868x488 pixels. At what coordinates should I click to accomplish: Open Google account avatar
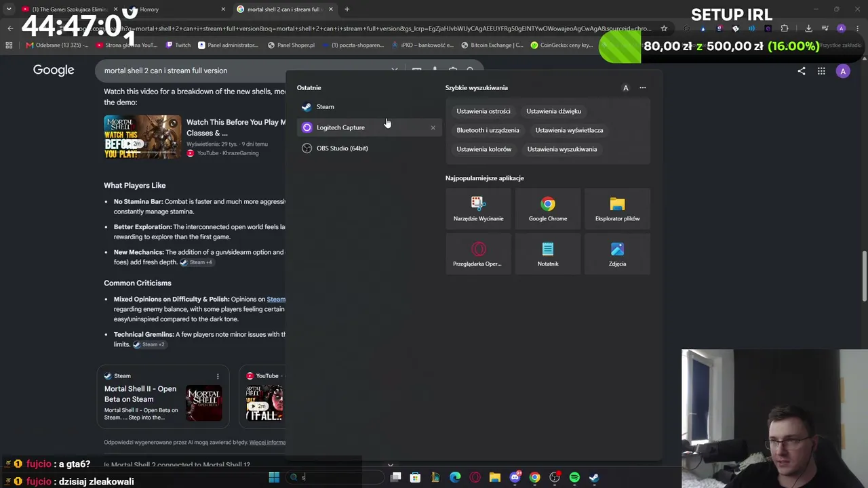point(843,70)
